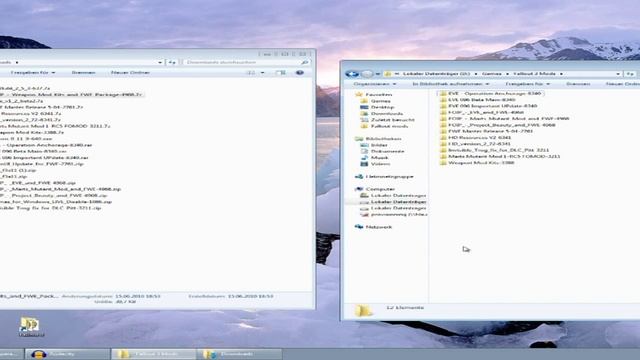Select 'Computer' in the navigation pane
The width and height of the screenshot is (640, 360).
click(x=380, y=189)
